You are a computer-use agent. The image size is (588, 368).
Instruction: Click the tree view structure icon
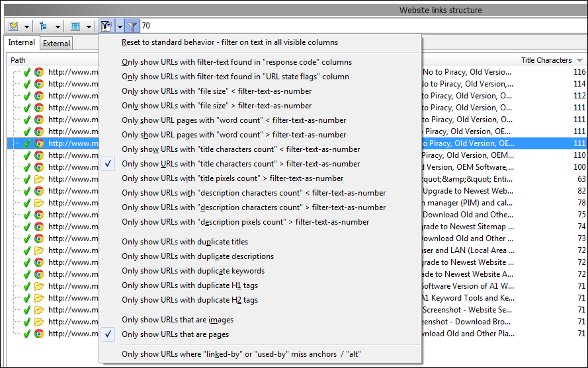(x=44, y=26)
